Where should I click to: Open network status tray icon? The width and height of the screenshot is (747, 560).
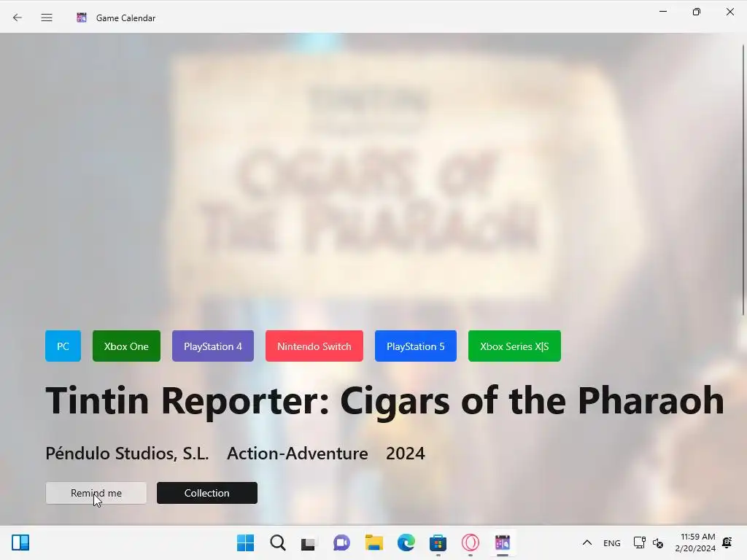639,542
